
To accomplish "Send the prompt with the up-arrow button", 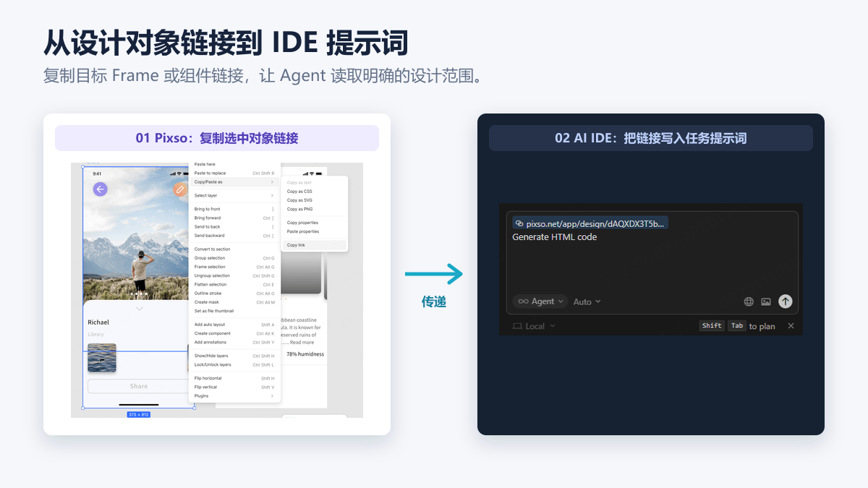I will coord(786,301).
